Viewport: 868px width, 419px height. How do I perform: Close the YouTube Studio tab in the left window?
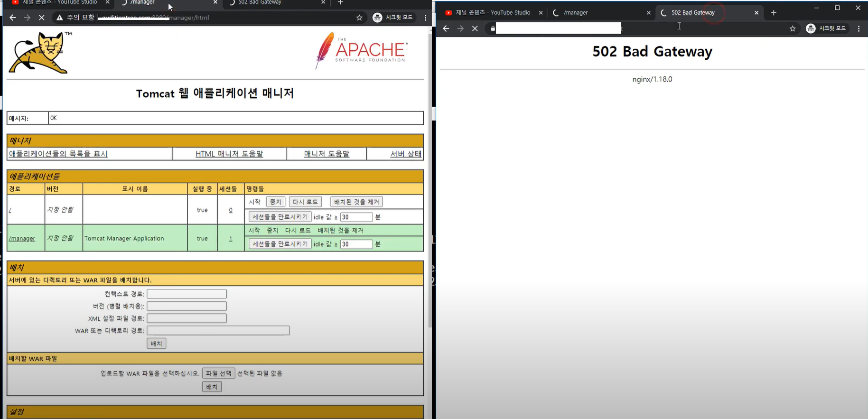(108, 2)
